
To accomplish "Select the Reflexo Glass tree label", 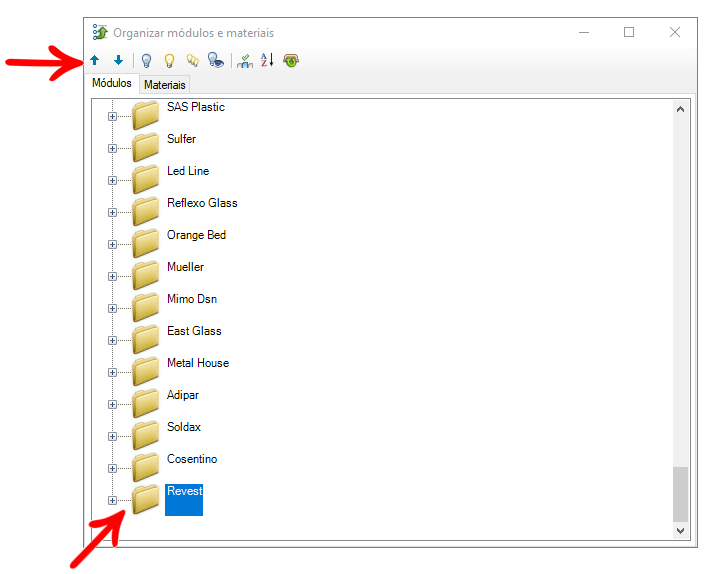I will (x=202, y=203).
